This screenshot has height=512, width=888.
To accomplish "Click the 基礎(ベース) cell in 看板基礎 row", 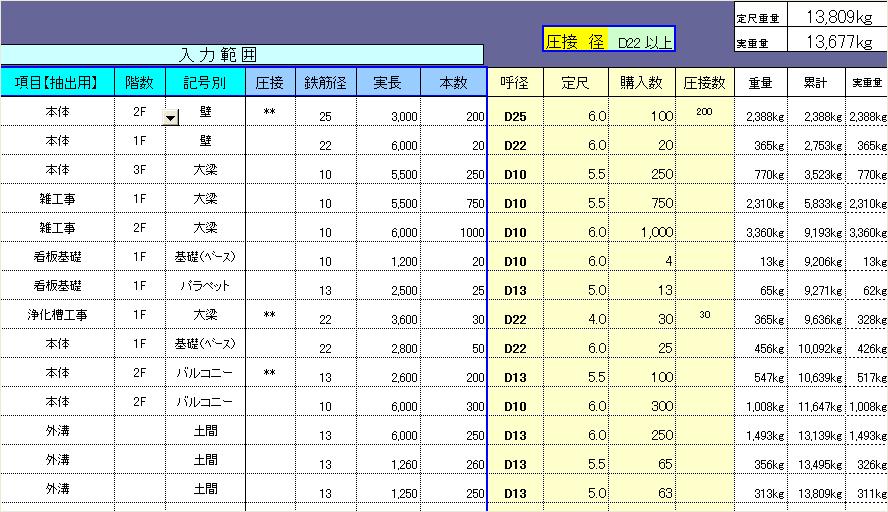I will [205, 257].
